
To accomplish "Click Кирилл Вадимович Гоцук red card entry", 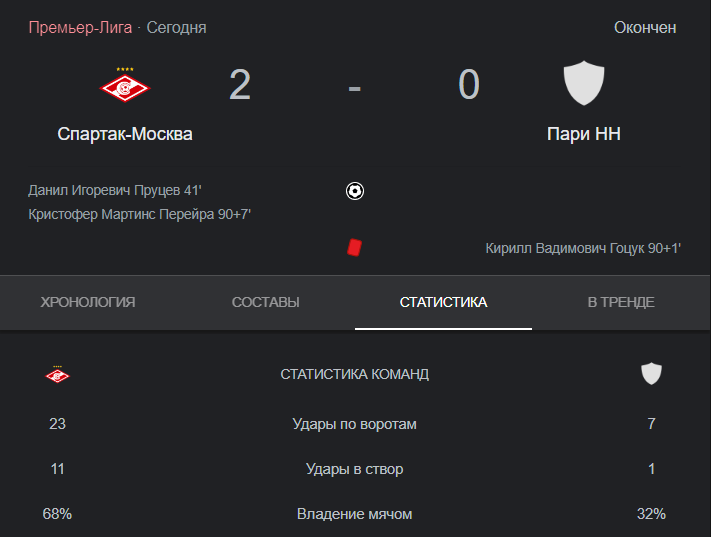I will point(583,248).
